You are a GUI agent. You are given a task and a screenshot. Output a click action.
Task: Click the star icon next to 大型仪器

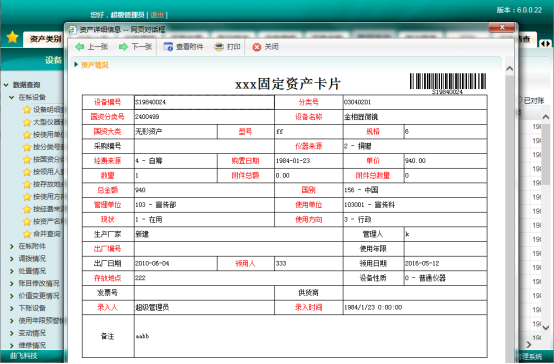27,122
